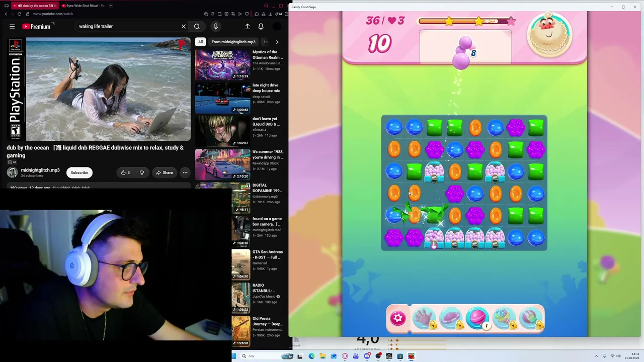Image resolution: width=644 pixels, height=362 pixels.
Task: Like the dub by the ocean video
Action: [x=125, y=173]
